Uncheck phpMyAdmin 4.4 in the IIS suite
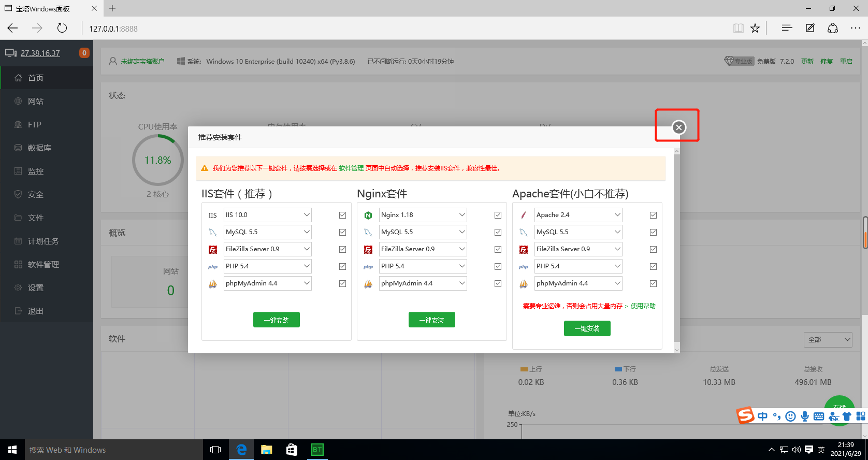This screenshot has width=868, height=460. pyautogui.click(x=342, y=283)
